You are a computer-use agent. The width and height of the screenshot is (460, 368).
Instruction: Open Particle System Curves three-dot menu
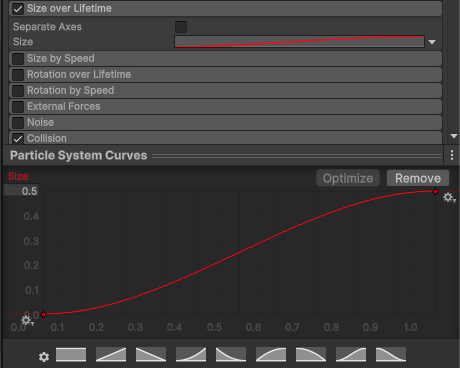coord(452,155)
